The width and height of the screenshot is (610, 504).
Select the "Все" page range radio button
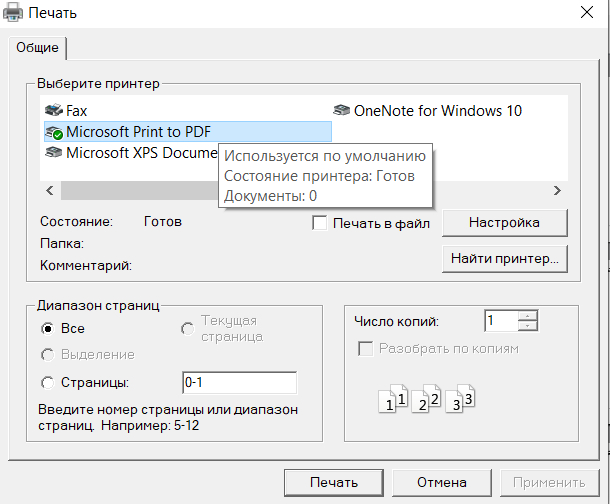tap(47, 328)
